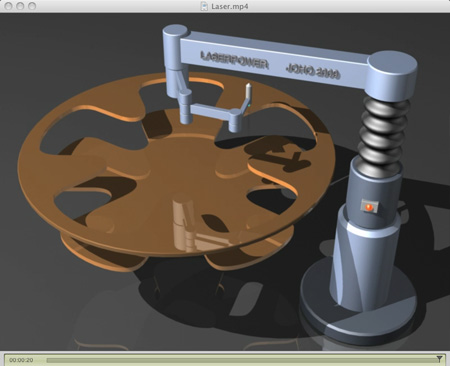Zoom the player window with the third title-bar button

(32, 6)
